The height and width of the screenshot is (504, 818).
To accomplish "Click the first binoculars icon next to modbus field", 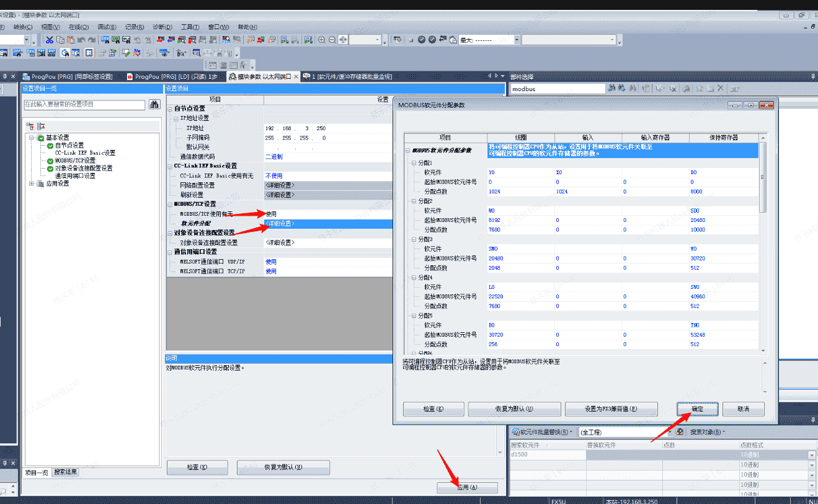I will click(612, 89).
